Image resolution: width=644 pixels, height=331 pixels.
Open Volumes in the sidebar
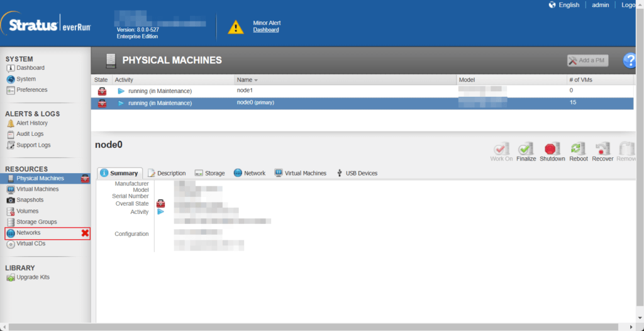click(x=23, y=211)
